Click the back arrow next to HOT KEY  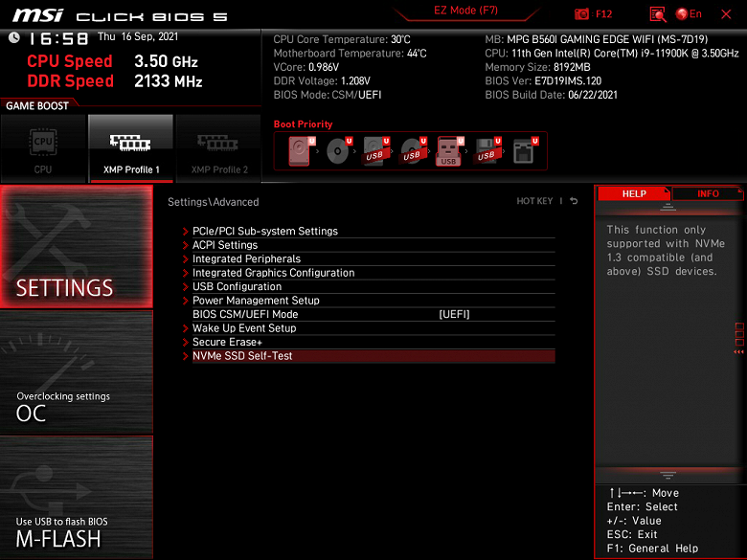pos(574,201)
